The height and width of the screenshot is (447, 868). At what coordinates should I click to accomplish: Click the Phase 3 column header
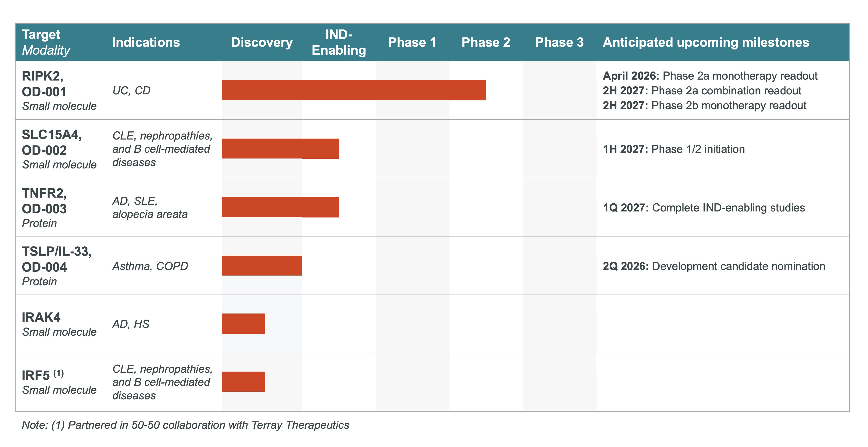click(559, 42)
